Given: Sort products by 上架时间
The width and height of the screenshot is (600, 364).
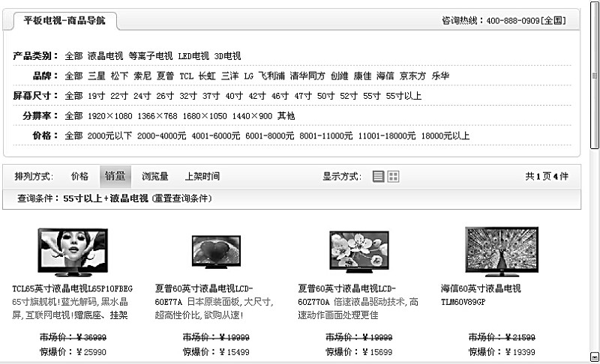Looking at the screenshot, I should (x=202, y=176).
